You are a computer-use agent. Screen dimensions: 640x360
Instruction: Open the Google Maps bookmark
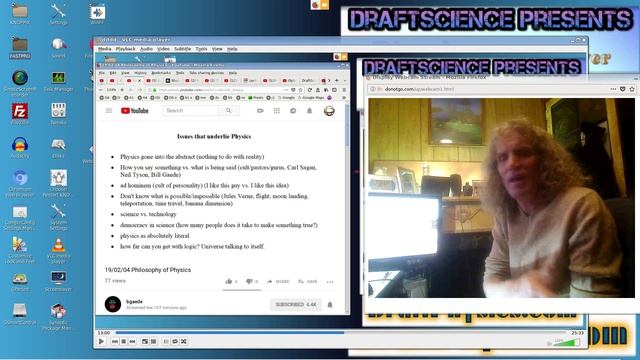(x=311, y=98)
